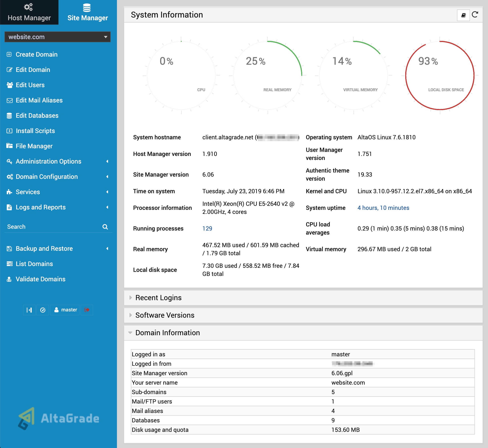Click the 'Sub-domains' row label
The image size is (488, 448).
point(149,392)
